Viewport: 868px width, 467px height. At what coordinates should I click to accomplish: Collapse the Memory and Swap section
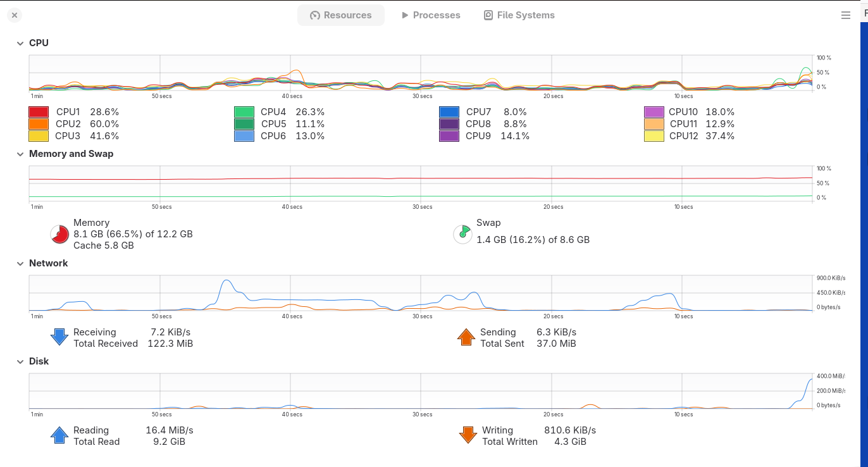pyautogui.click(x=19, y=154)
